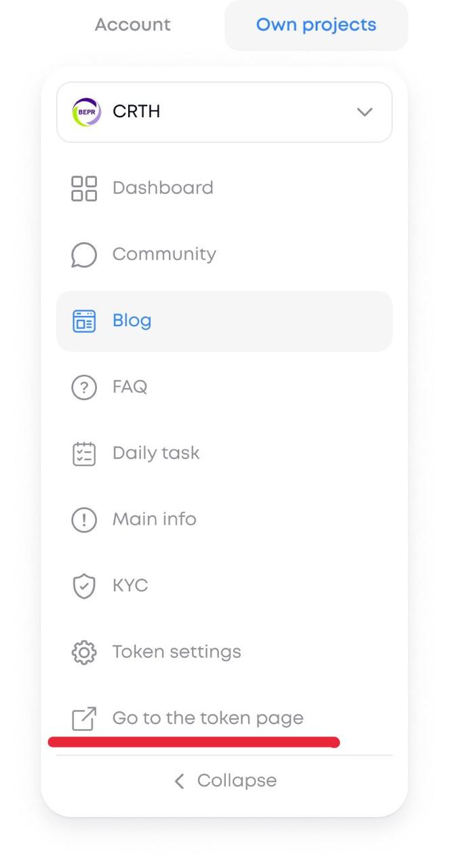Select the Own projects tab
The width and height of the screenshot is (449, 868).
[316, 26]
